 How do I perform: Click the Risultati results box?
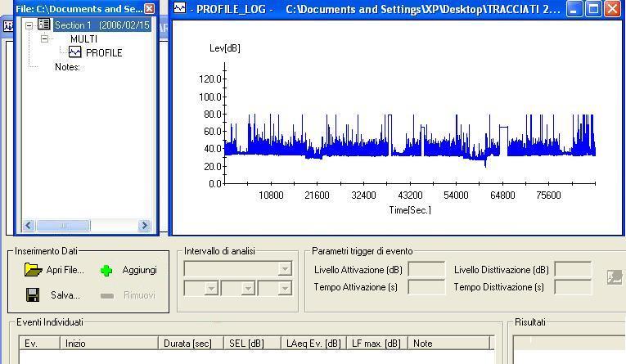pyautogui.click(x=569, y=349)
